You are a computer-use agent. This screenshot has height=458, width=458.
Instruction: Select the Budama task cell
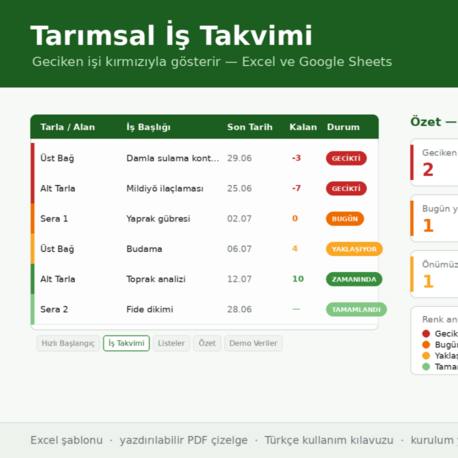tap(144, 249)
